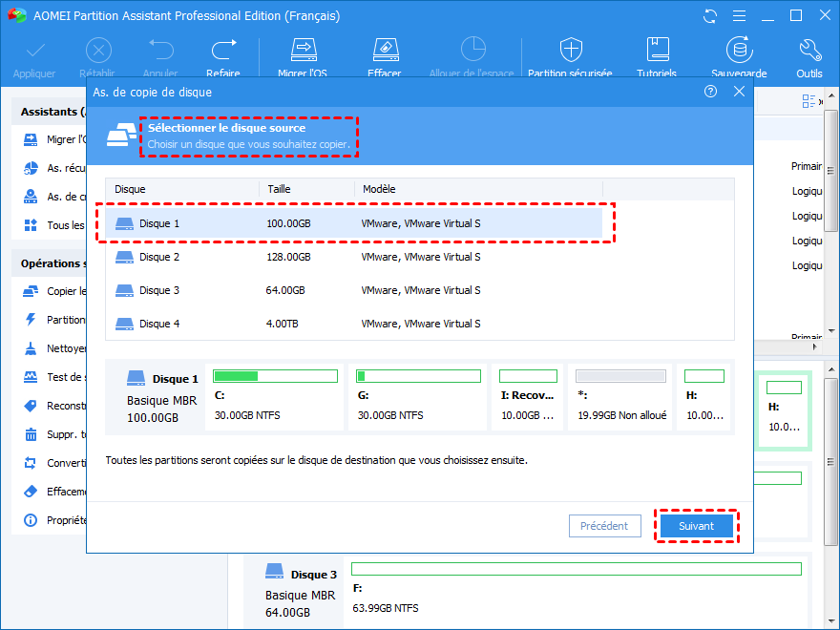Click Suppr. sidebar operation with trash icon
Viewport: 840px width, 630px height.
pos(54,434)
